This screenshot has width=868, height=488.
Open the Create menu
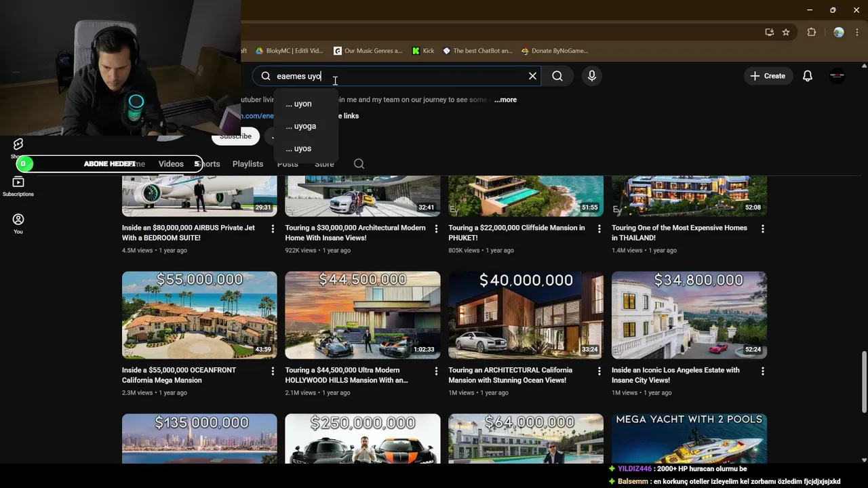click(x=768, y=76)
